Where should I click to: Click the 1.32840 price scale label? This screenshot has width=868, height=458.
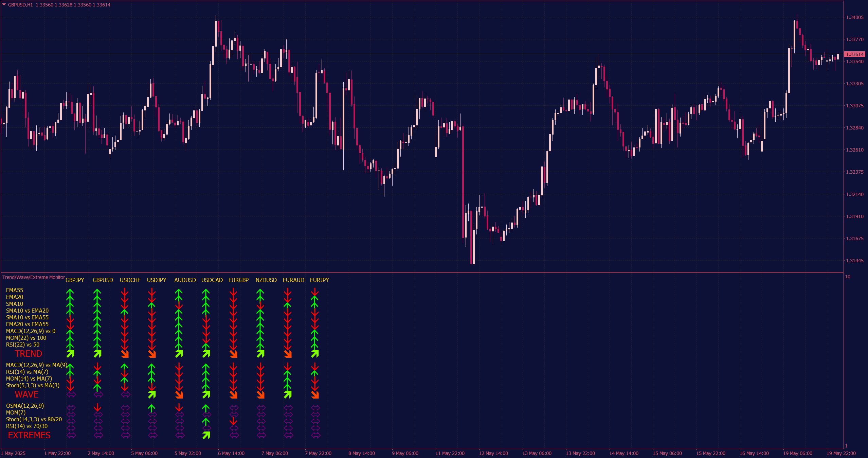854,128
